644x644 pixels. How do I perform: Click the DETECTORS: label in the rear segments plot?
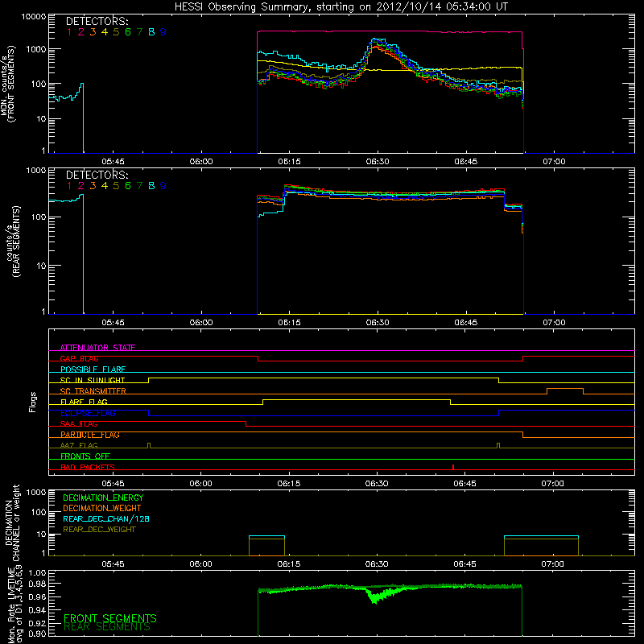(97, 175)
